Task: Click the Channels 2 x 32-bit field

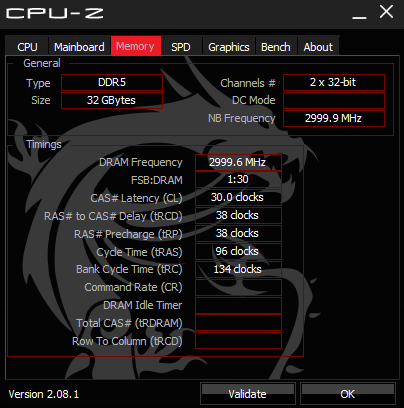Action: [x=334, y=82]
